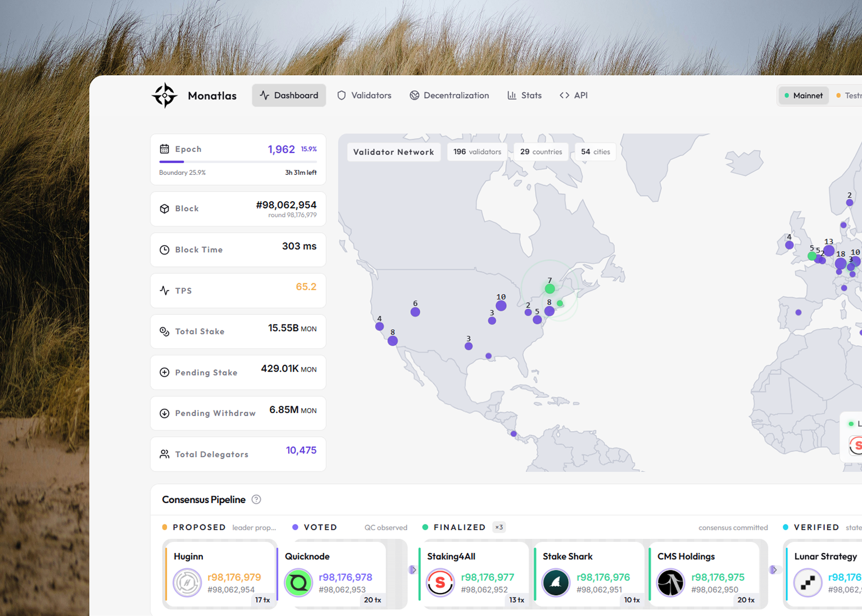862x616 pixels.
Task: Click the Monatlas compass logo
Action: coord(165,96)
